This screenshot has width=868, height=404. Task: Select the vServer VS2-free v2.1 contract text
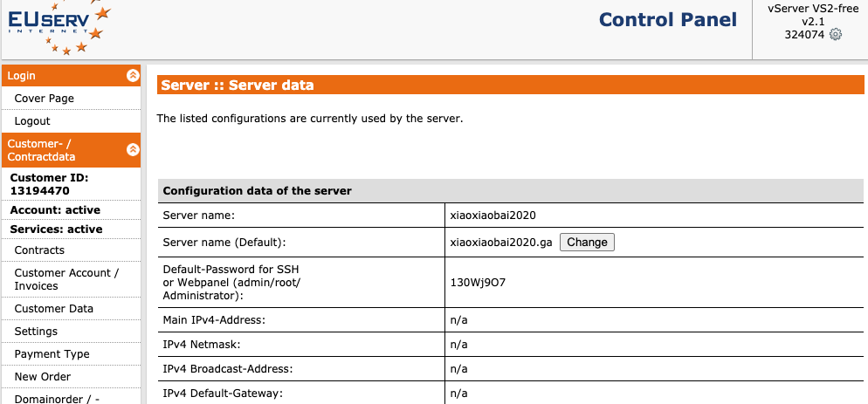point(813,15)
